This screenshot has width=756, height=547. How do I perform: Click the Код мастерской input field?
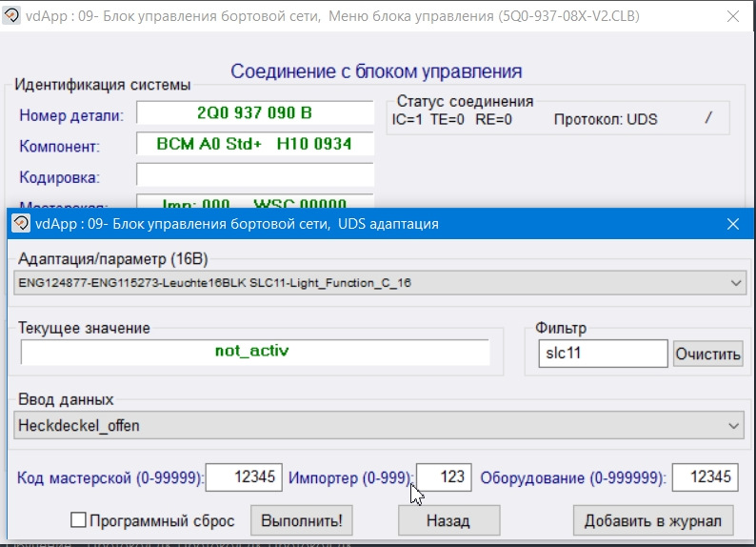(244, 477)
